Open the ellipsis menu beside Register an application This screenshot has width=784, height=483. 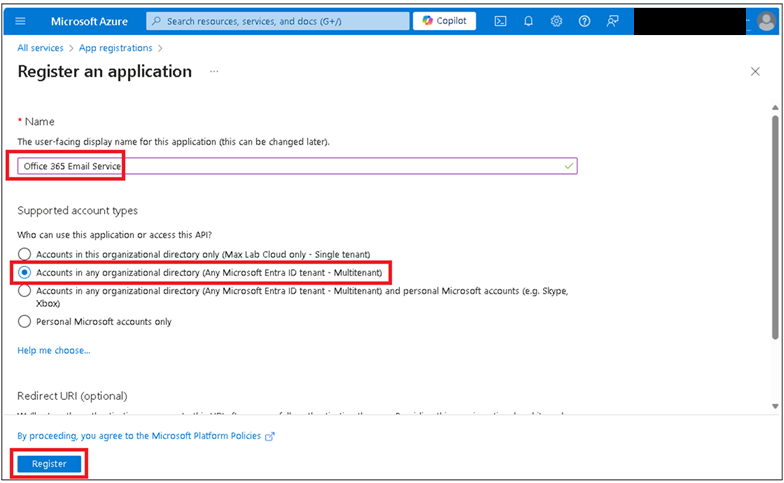tap(214, 72)
